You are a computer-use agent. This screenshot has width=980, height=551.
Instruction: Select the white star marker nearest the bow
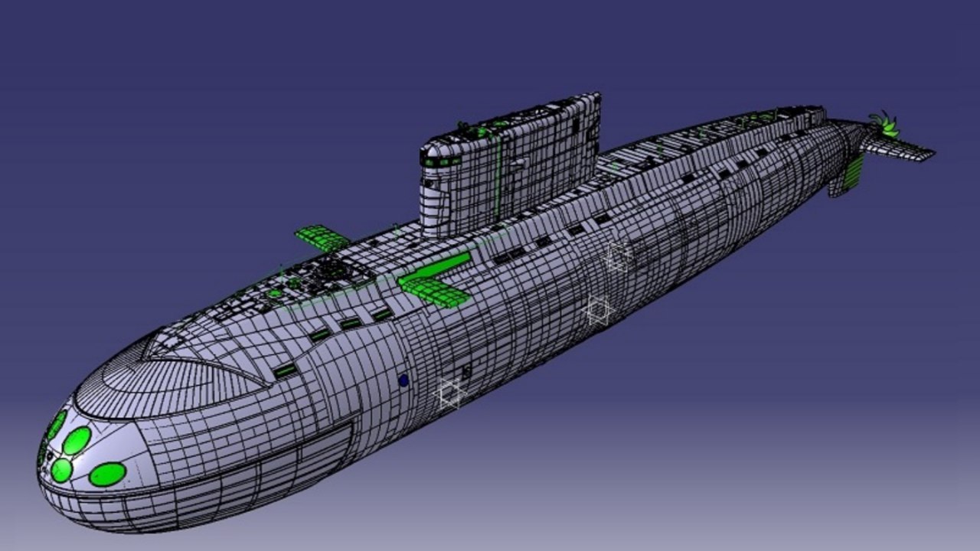[x=450, y=393]
